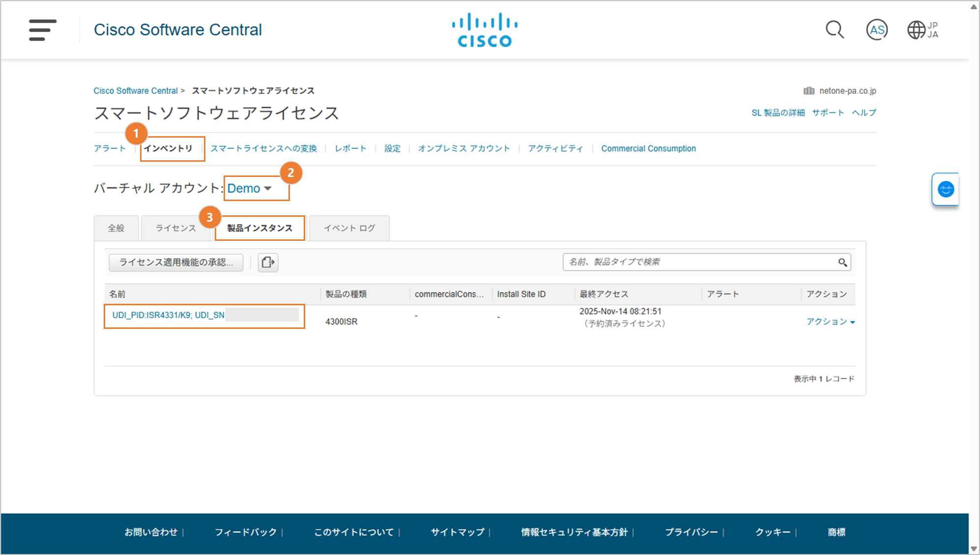The image size is (980, 555).
Task: Click the export product instances icon
Action: [268, 263]
